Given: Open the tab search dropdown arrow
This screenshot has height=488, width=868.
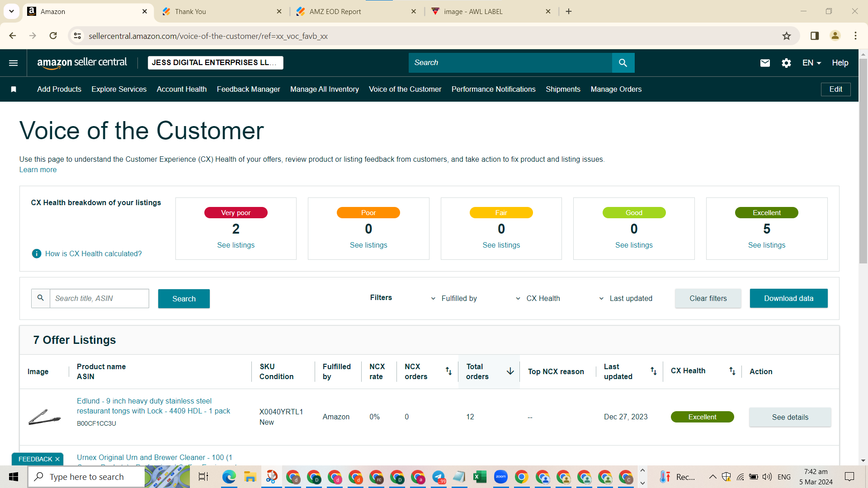Looking at the screenshot, I should [11, 11].
